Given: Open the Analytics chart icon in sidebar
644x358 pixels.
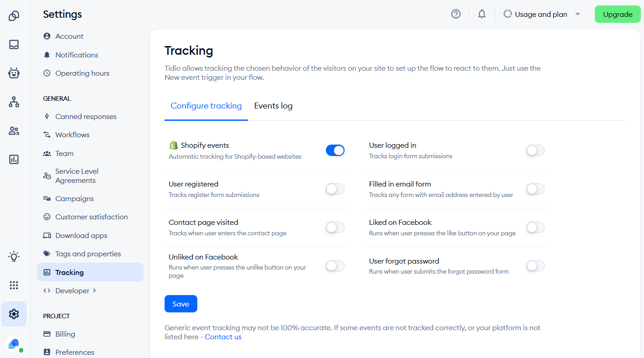Looking at the screenshot, I should tap(14, 159).
